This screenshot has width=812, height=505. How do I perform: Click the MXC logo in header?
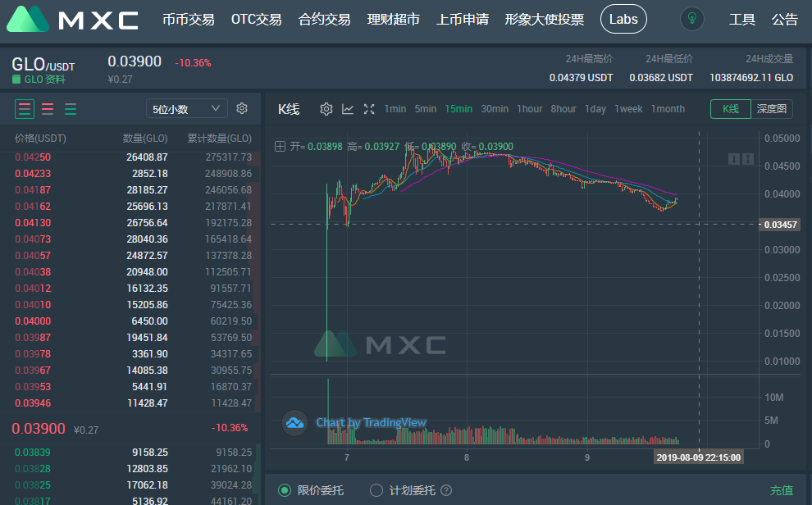click(x=72, y=19)
